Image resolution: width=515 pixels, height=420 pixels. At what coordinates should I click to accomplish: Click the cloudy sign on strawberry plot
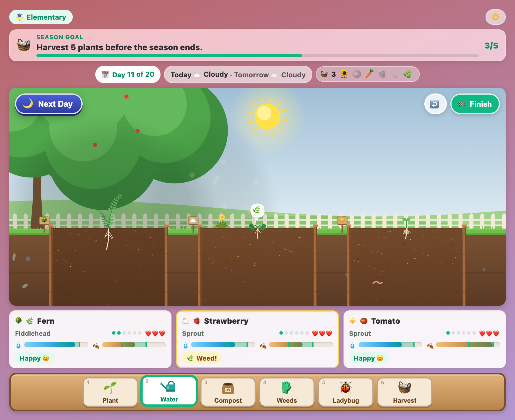pos(193,221)
